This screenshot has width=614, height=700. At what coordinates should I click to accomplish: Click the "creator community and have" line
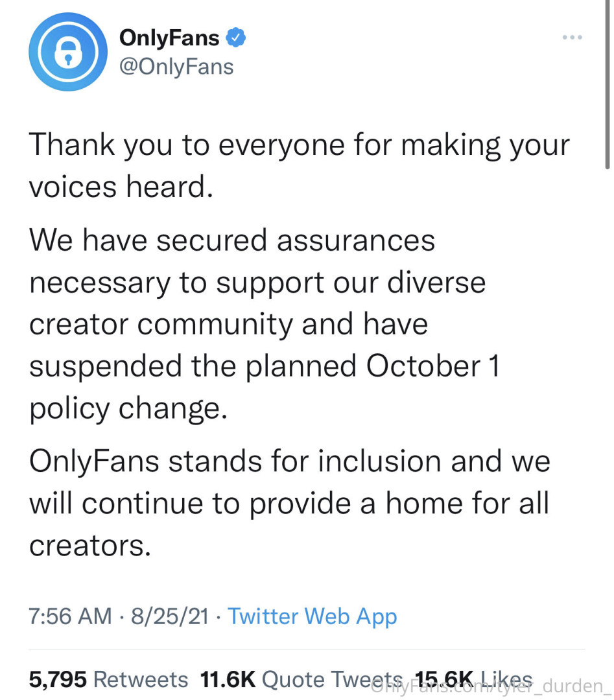(x=228, y=324)
